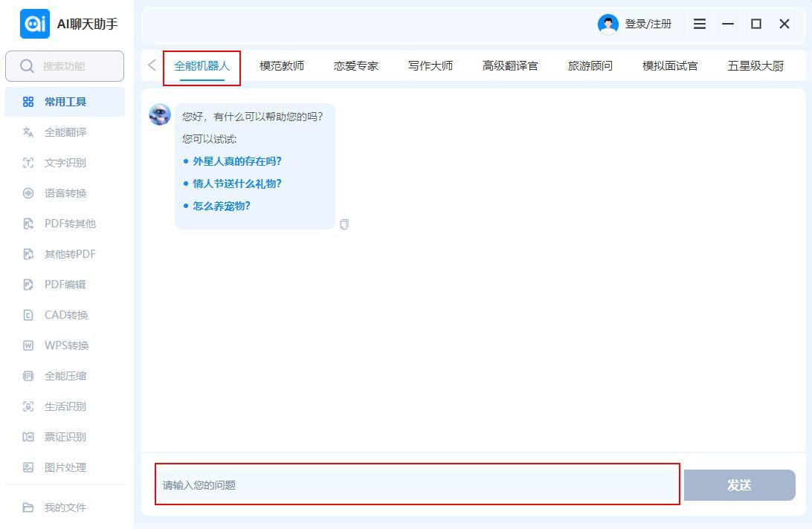The height and width of the screenshot is (529, 812).
Task: Click the 您可以试试: text
Action: point(209,139)
